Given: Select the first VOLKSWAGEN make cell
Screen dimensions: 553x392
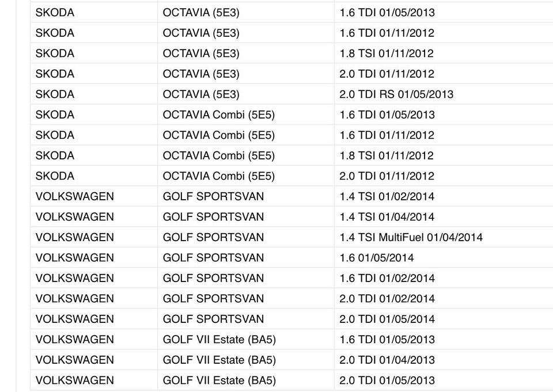Looking at the screenshot, I should (94, 196).
